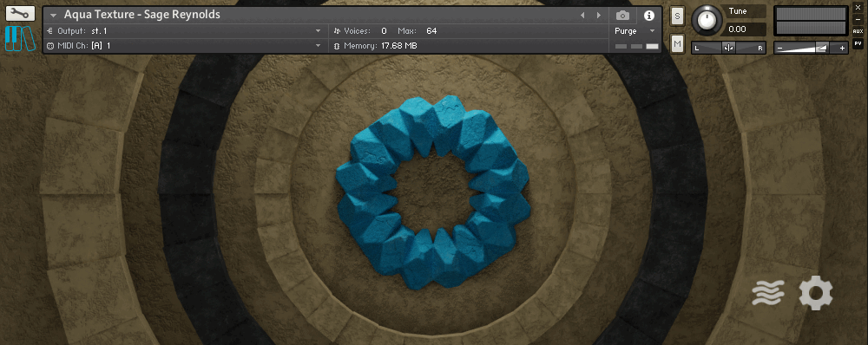868x345 pixels.
Task: Open the MIDI Ch dropdown arrow
Action: (x=319, y=46)
